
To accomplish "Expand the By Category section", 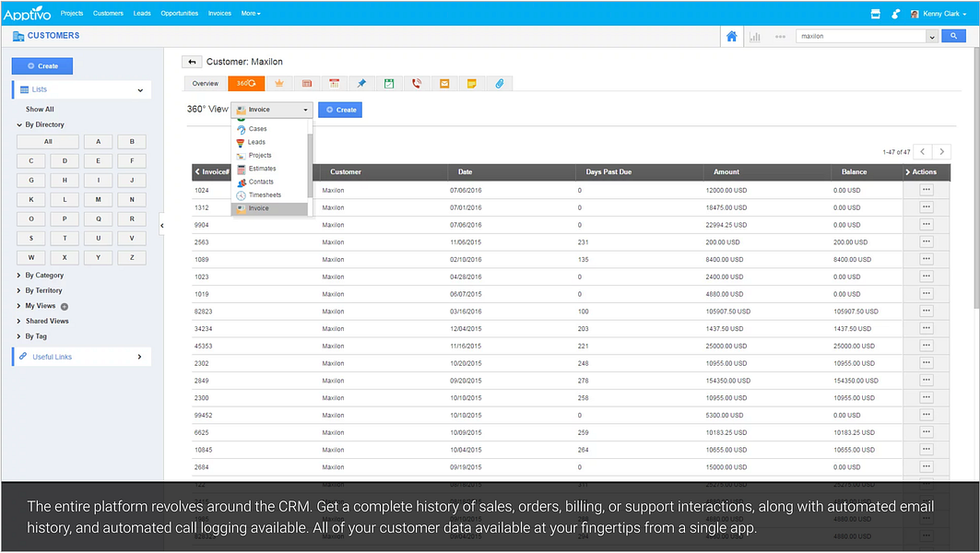I will [43, 275].
